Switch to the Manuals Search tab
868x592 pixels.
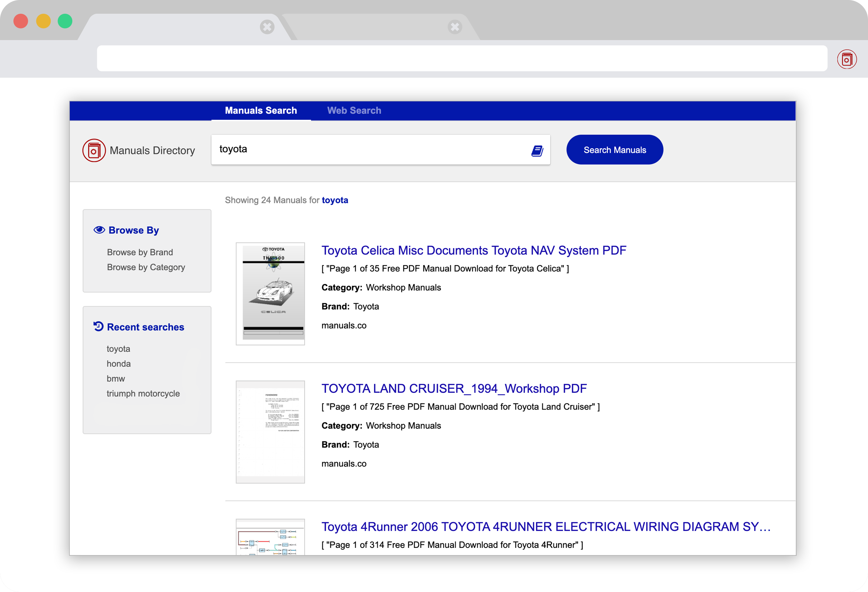(x=261, y=110)
